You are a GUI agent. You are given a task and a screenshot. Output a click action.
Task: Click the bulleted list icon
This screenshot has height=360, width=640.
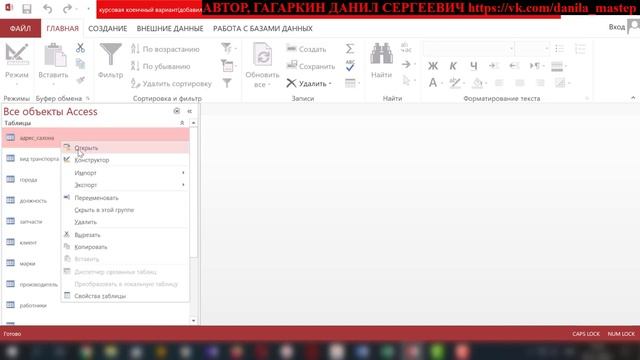pyautogui.click(x=559, y=49)
